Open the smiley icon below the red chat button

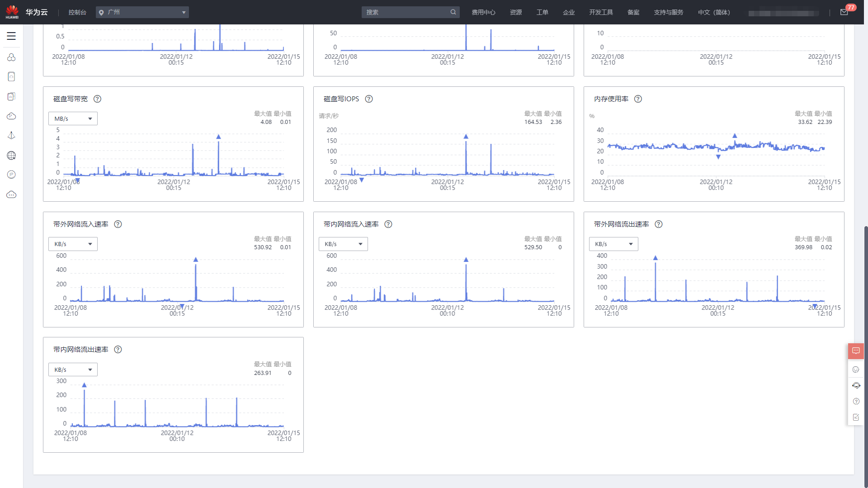tap(856, 370)
